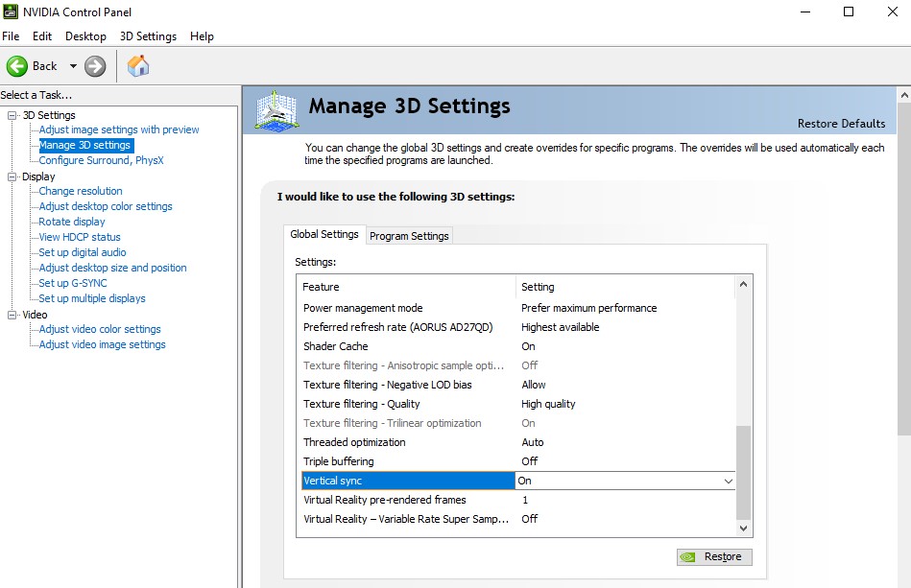Open Change resolution task
The width and height of the screenshot is (911, 588).
(81, 191)
